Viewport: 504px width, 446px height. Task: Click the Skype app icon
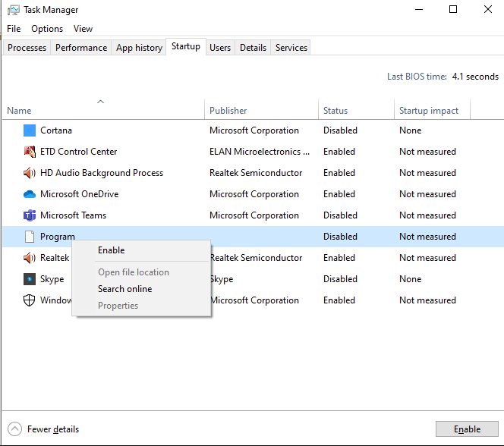(x=30, y=279)
